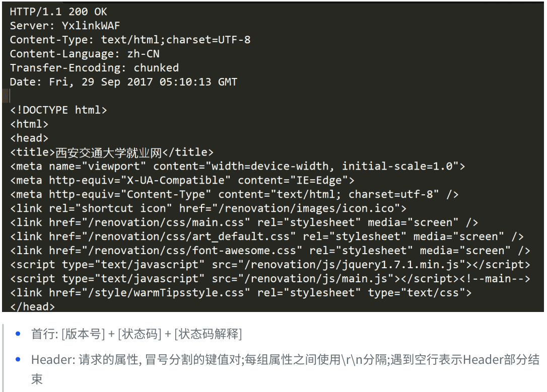Viewport: 547px width, 392px height.
Task: Click the X-UA-Compatible meta tag line
Action: (182, 180)
